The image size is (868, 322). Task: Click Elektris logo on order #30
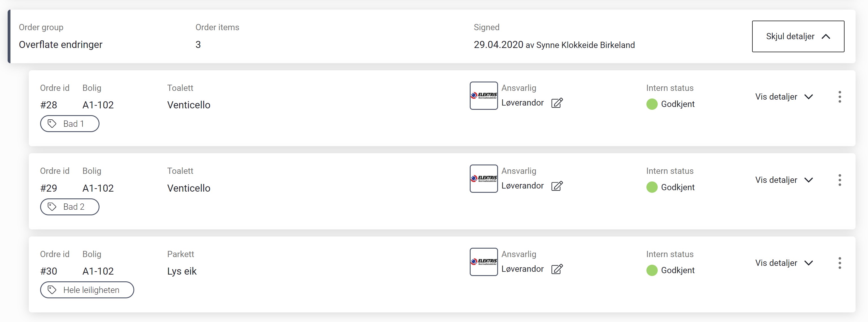pos(484,262)
